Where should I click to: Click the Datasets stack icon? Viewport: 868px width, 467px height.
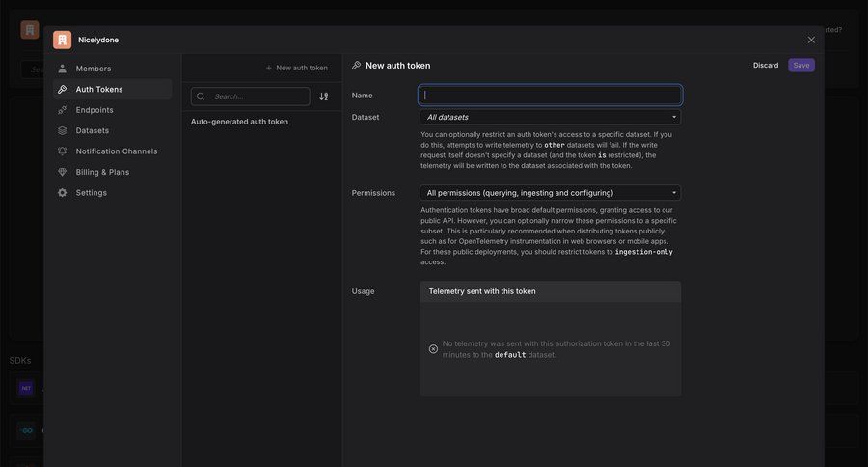coord(63,130)
